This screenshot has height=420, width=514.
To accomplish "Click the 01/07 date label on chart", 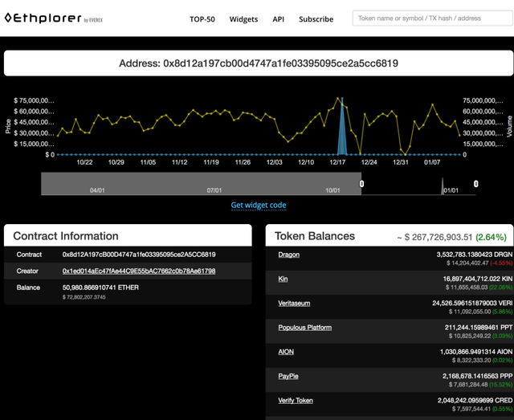I will pyautogui.click(x=432, y=162).
